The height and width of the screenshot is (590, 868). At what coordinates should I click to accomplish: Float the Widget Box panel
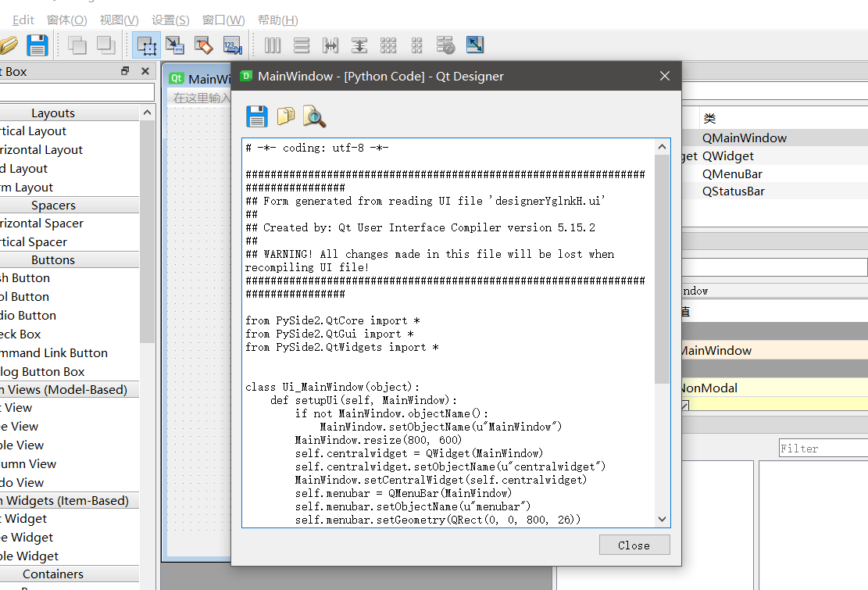click(125, 71)
